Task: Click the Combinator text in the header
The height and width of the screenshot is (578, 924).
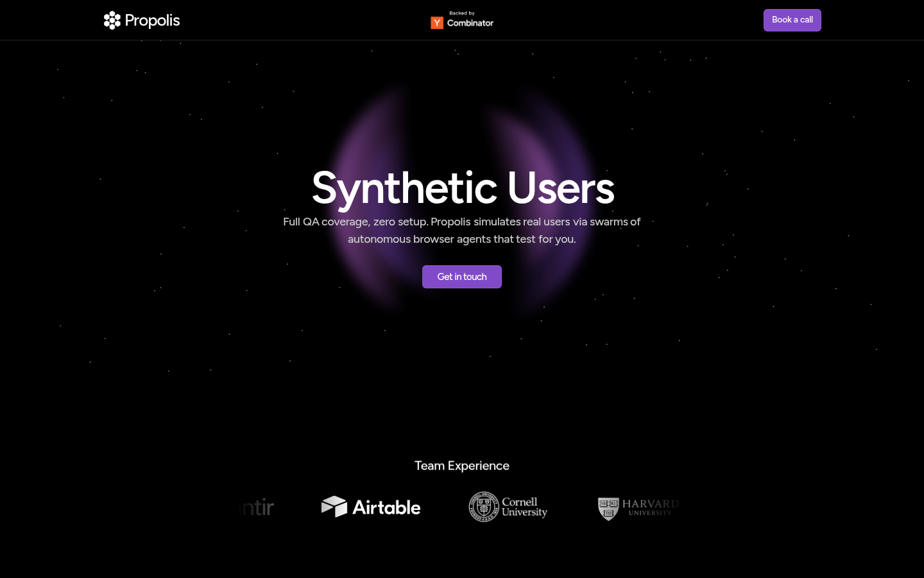Action: (x=470, y=23)
